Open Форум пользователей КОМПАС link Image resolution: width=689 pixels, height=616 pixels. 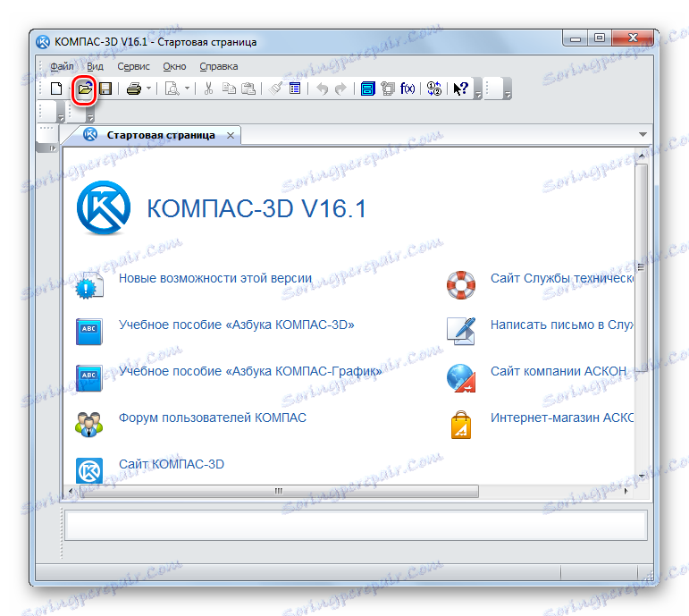point(213,418)
